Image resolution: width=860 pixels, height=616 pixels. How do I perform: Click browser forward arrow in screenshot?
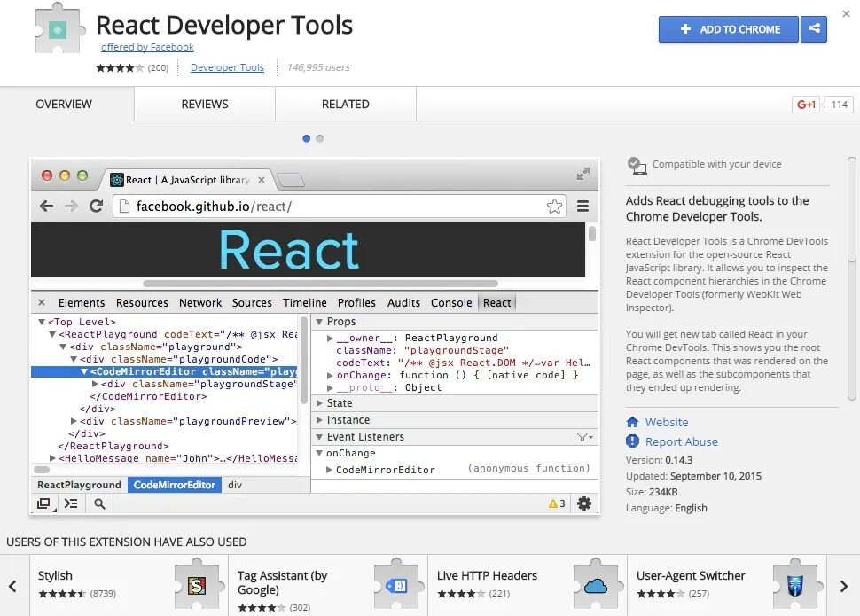pyautogui.click(x=71, y=207)
